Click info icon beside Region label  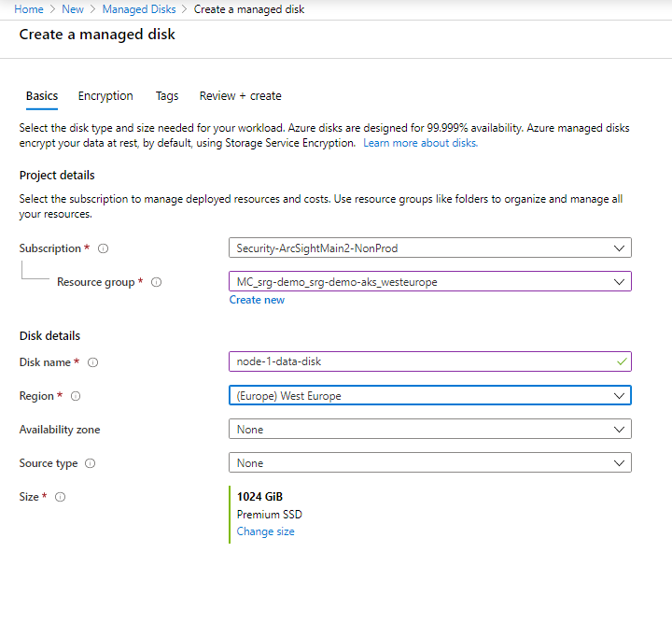pos(76,396)
